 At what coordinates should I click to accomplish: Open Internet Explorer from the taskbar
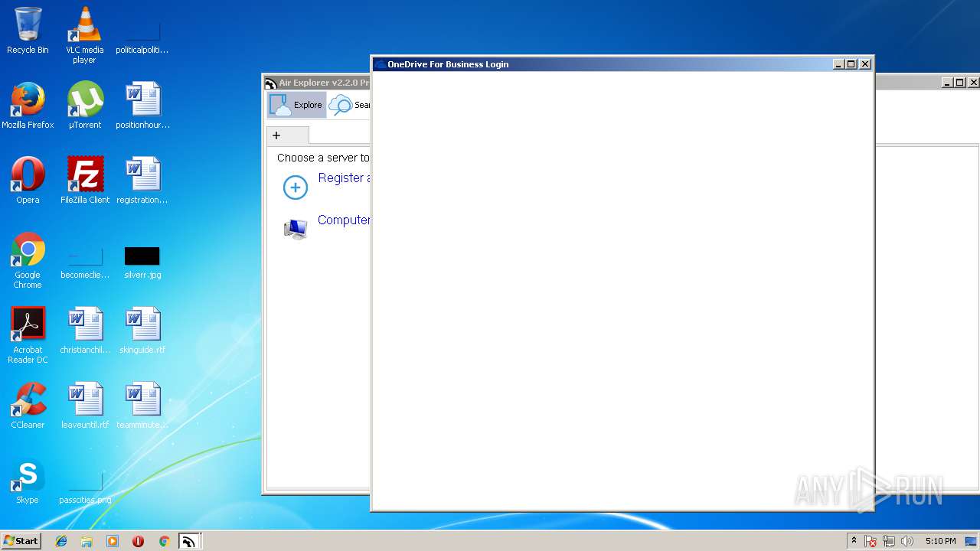[61, 541]
